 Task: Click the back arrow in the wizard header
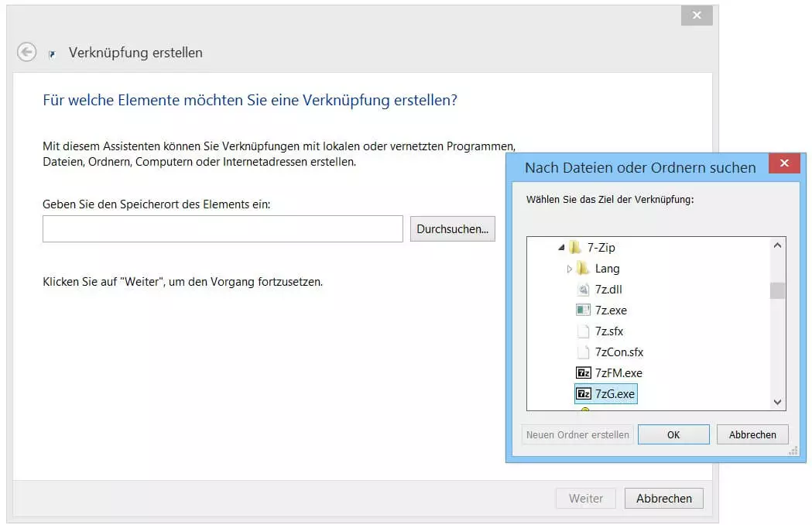[27, 52]
